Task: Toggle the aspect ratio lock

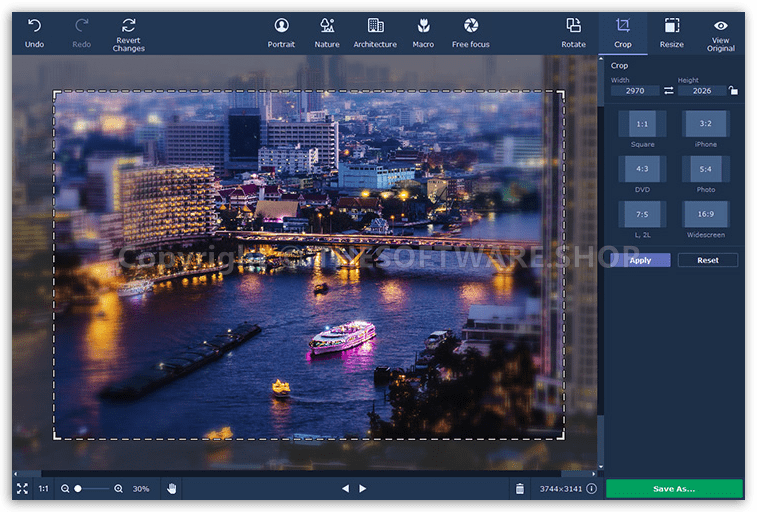Action: coord(733,91)
